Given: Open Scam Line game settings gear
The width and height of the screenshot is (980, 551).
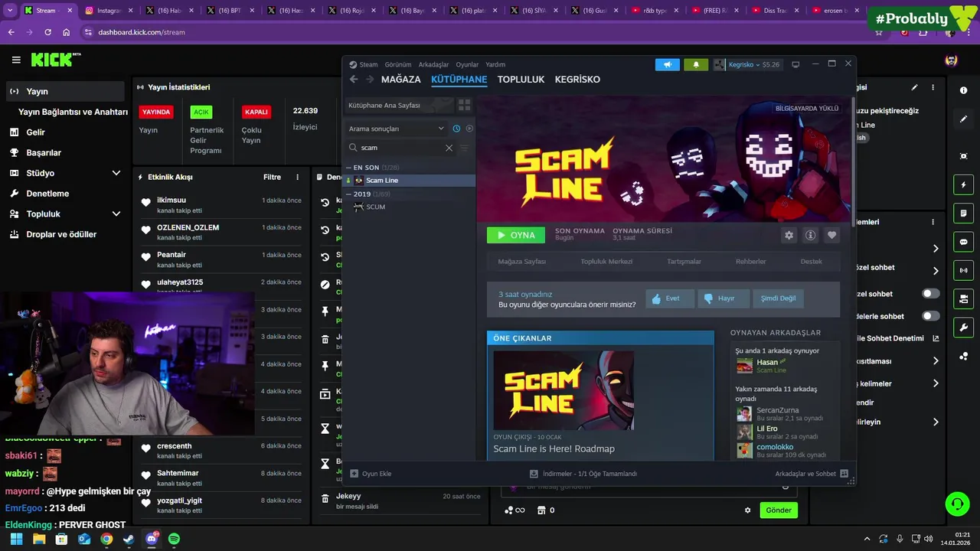Looking at the screenshot, I should click(x=789, y=235).
